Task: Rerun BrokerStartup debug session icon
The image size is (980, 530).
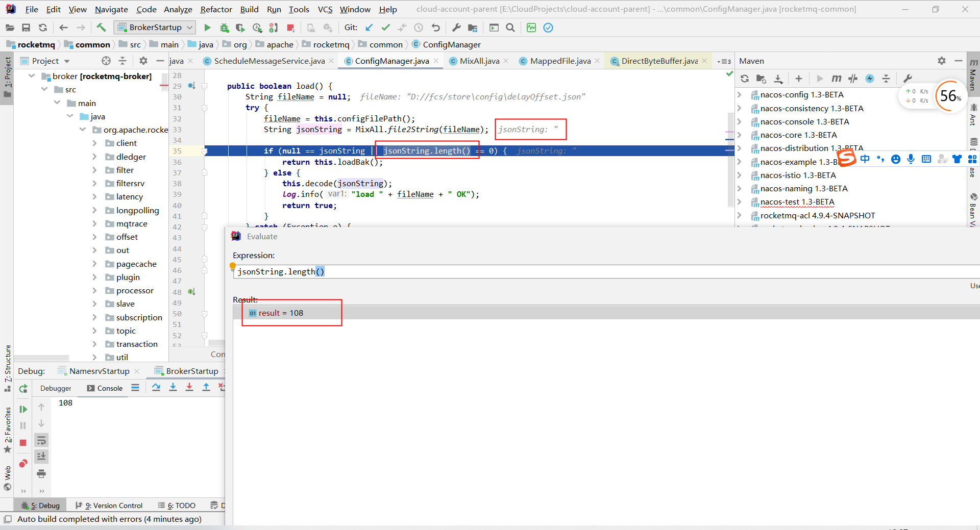Action: coord(23,389)
